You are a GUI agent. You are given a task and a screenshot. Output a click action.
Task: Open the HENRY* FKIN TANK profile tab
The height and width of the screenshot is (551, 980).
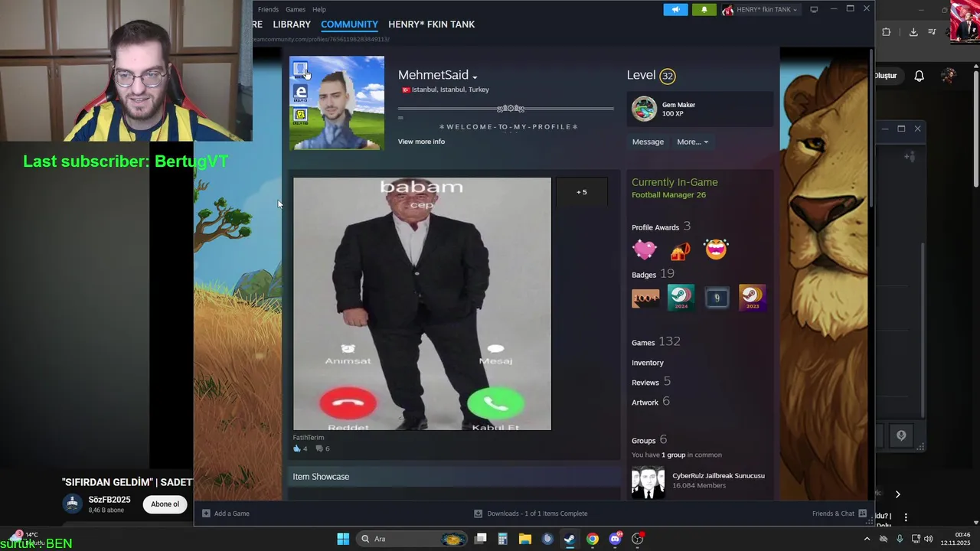(431, 24)
